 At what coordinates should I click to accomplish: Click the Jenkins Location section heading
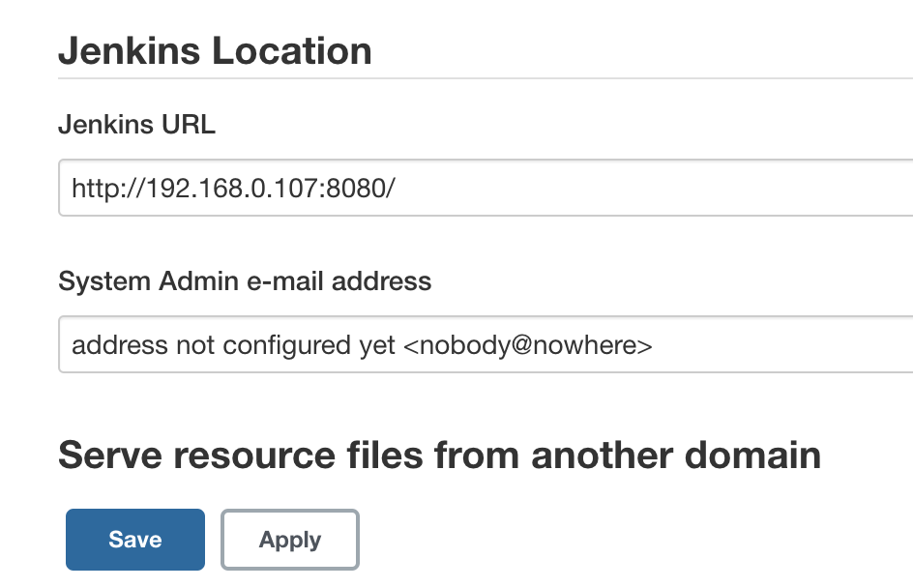coord(216,50)
